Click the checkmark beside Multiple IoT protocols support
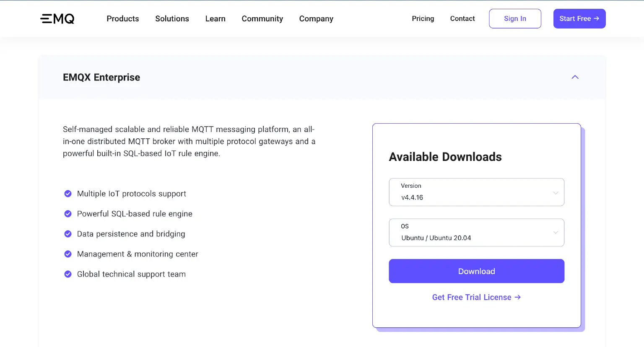The image size is (644, 347). tap(68, 194)
